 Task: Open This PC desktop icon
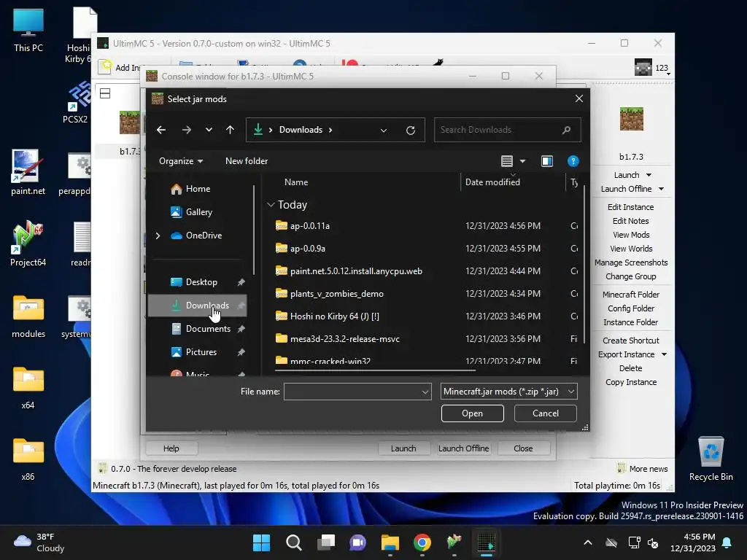click(x=28, y=31)
